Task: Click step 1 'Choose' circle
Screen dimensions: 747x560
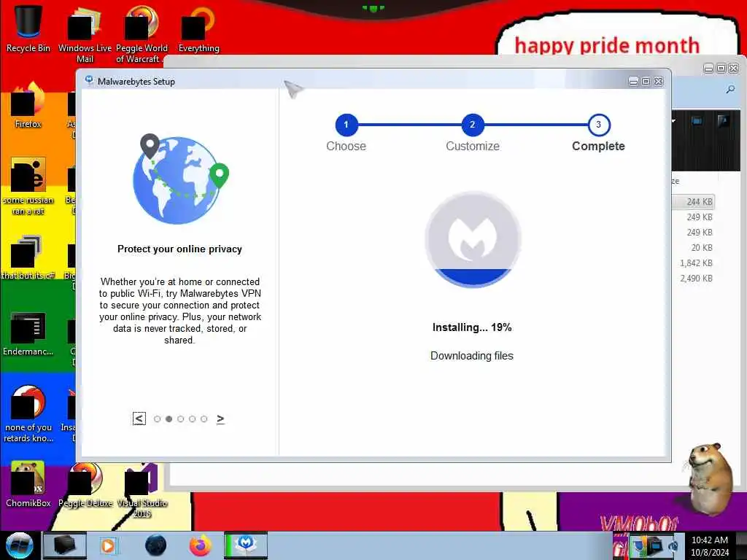Action: [347, 125]
